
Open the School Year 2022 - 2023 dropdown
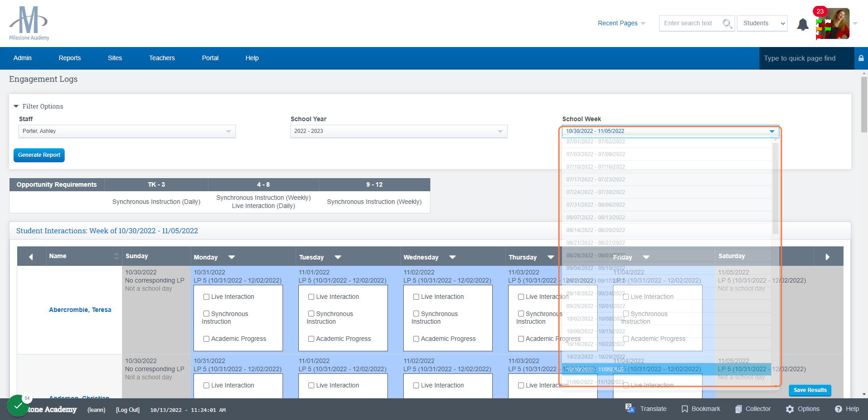[x=399, y=131]
